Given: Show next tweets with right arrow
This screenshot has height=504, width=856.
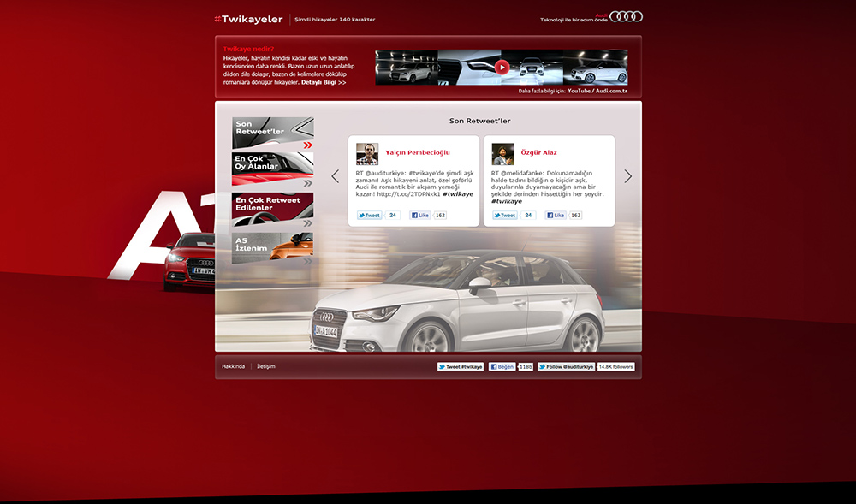Looking at the screenshot, I should click(627, 176).
